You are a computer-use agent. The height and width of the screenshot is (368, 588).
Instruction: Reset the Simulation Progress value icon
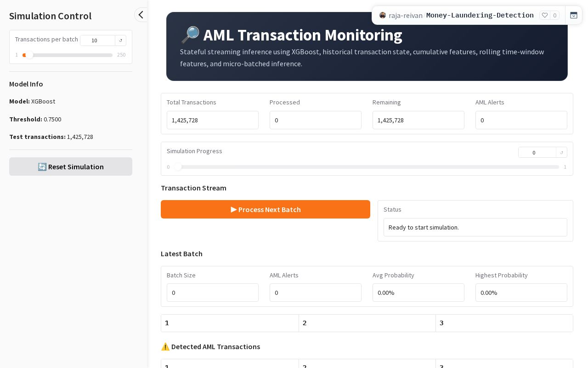click(561, 152)
